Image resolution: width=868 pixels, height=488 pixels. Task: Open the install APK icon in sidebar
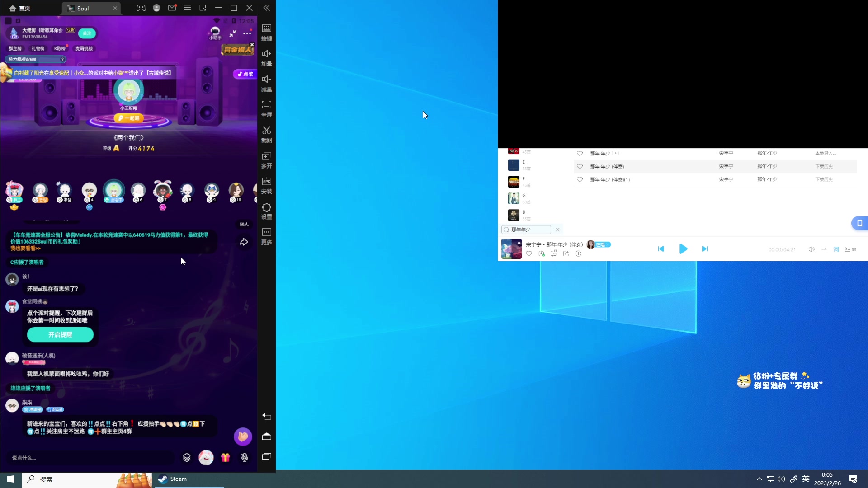[x=266, y=182]
